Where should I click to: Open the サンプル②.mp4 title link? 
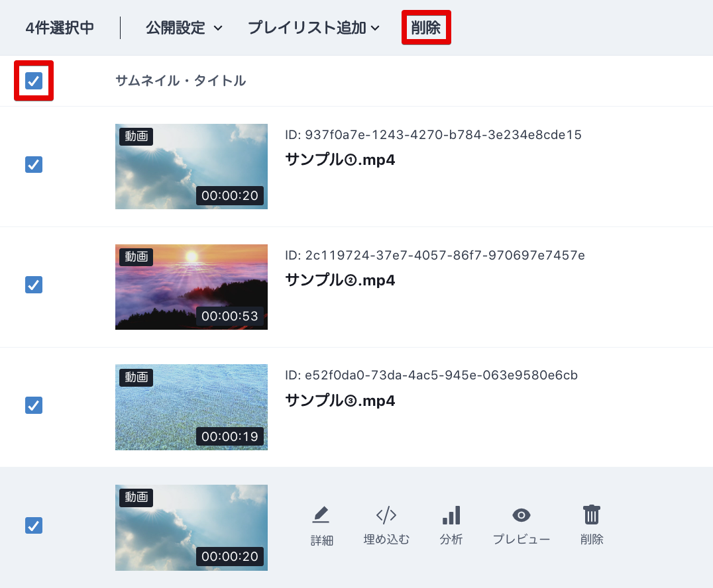pos(340,280)
